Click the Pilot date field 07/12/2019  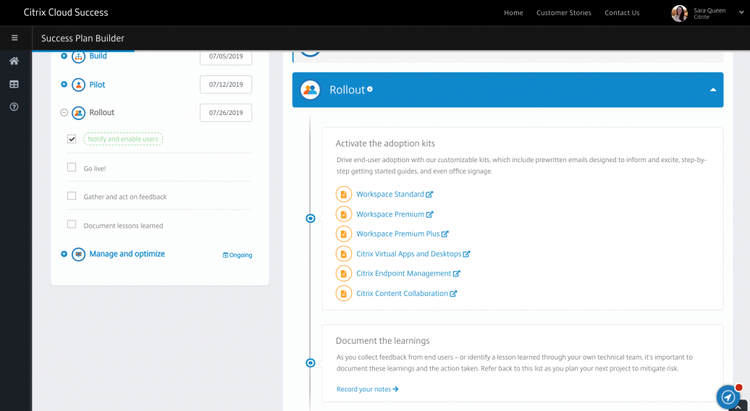pyautogui.click(x=226, y=84)
